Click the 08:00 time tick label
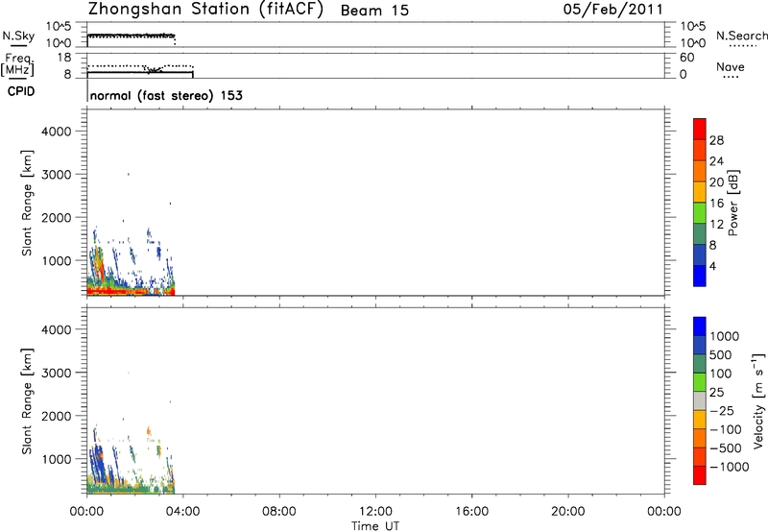 coord(279,512)
